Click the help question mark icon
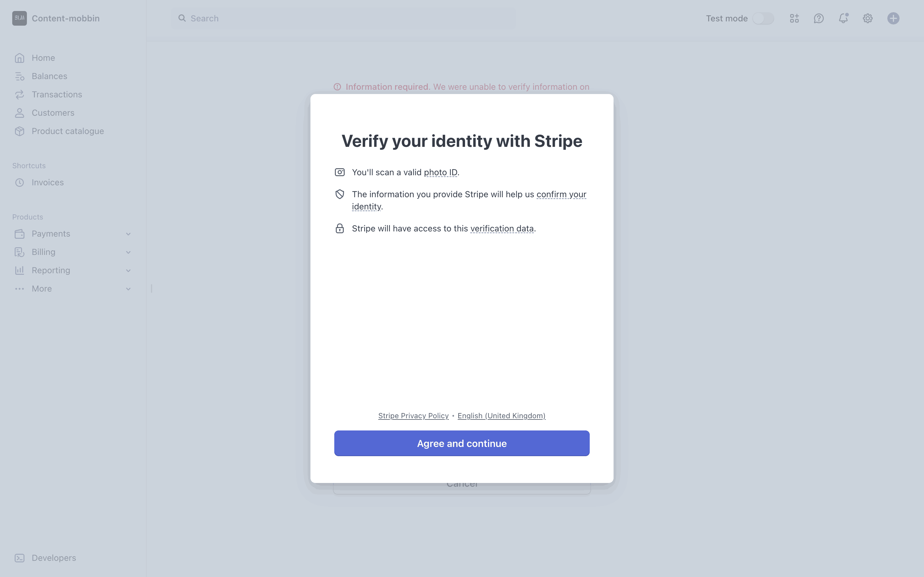This screenshot has height=577, width=924. coord(819,18)
